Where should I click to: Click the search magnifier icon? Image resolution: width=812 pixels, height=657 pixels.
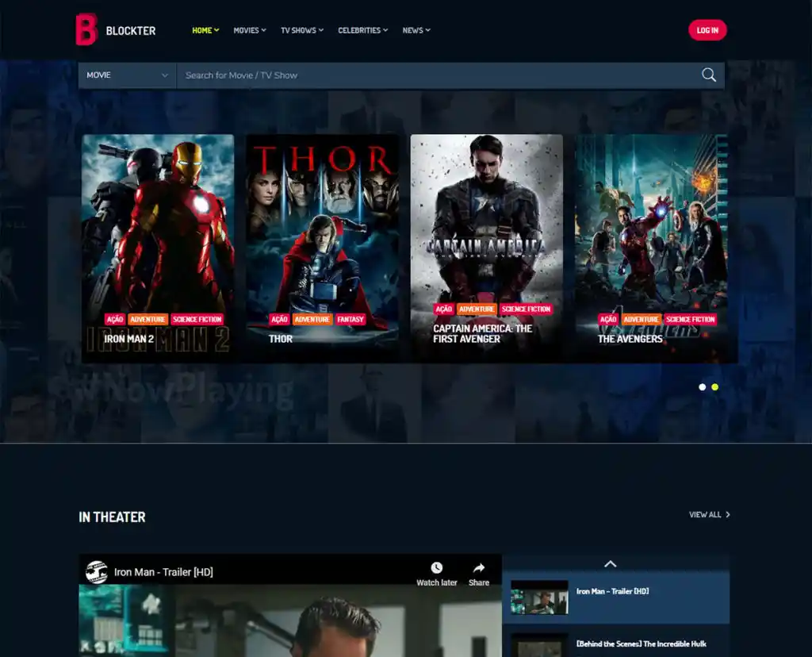pos(708,75)
